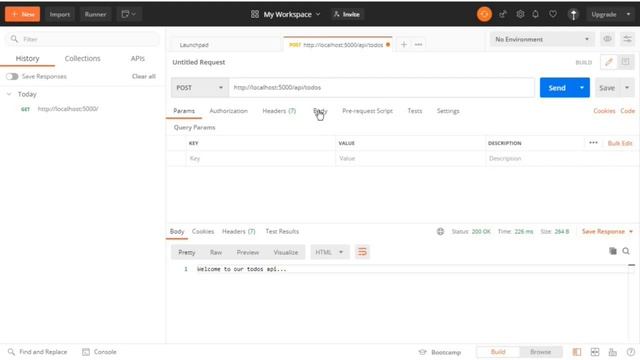Toggle the Save Responses switch
Image resolution: width=640 pixels, height=360 pixels.
[x=12, y=76]
